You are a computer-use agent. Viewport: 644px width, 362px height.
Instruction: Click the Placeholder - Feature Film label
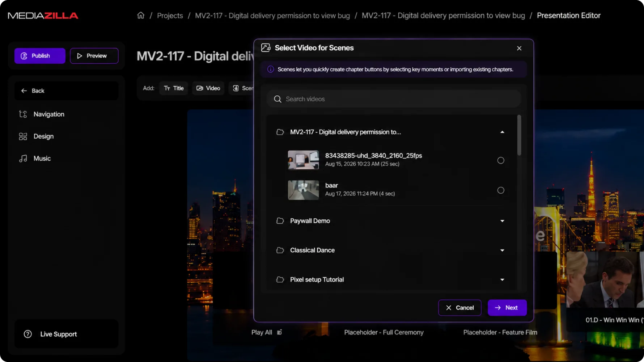500,332
